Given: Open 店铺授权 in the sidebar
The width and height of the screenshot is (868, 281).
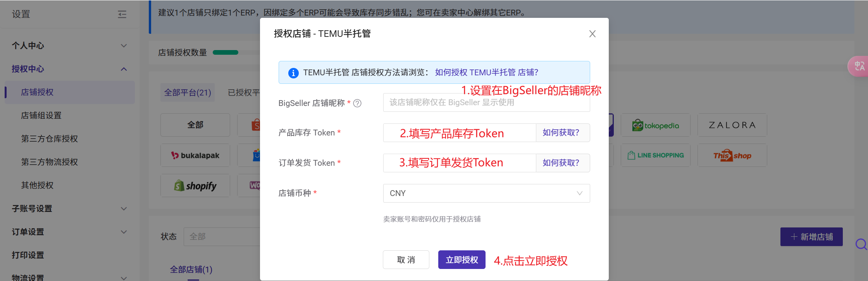Looking at the screenshot, I should click(x=70, y=92).
